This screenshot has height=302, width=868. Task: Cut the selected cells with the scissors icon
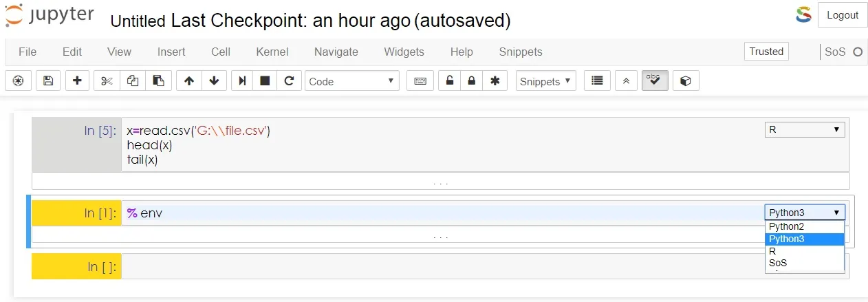tap(106, 80)
